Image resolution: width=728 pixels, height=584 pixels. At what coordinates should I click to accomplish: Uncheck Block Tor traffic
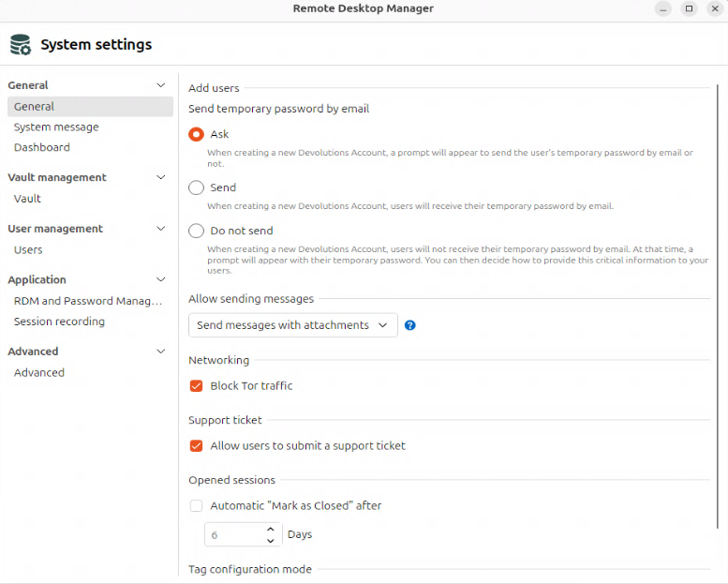click(x=196, y=386)
